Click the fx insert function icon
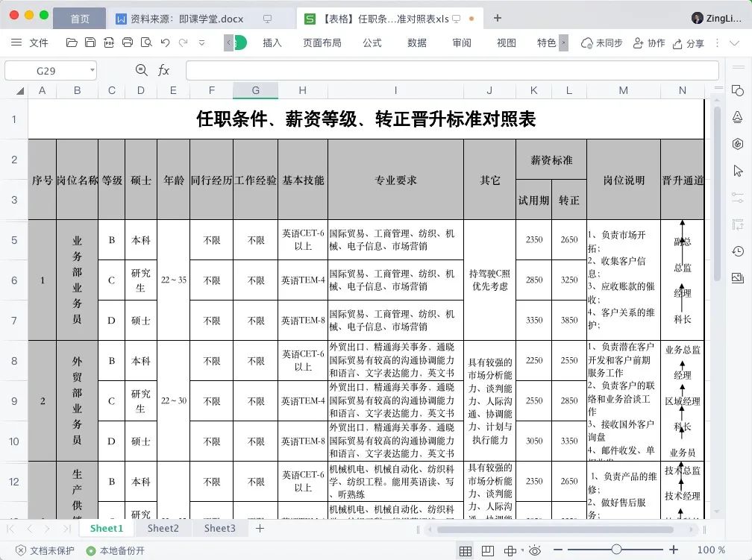 [163, 71]
